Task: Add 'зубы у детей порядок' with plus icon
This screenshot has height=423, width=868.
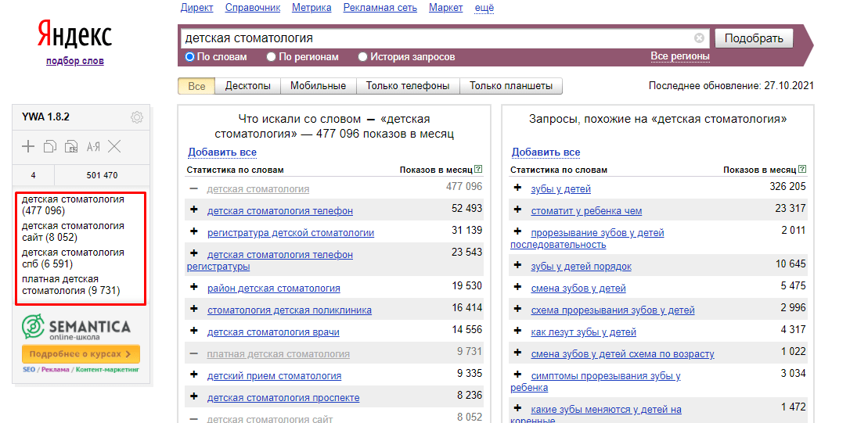Action: coord(517,265)
